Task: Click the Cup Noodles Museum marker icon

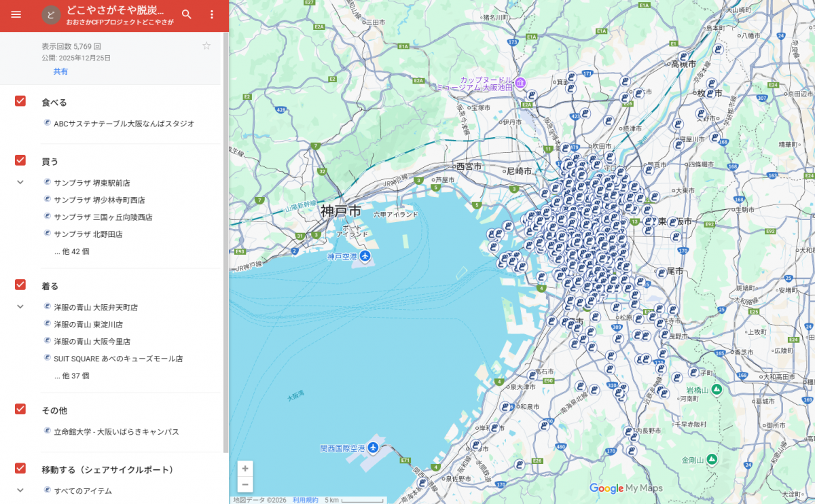Action: click(520, 82)
